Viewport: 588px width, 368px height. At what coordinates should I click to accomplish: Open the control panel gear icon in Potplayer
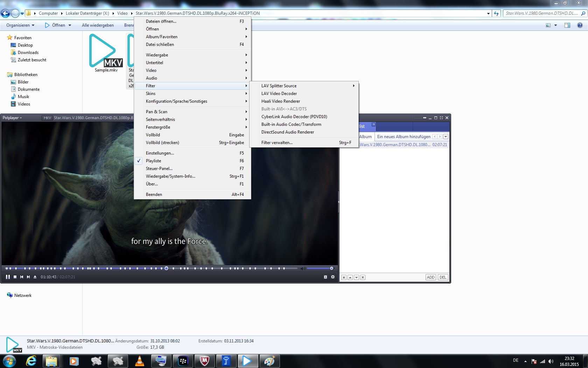(333, 277)
